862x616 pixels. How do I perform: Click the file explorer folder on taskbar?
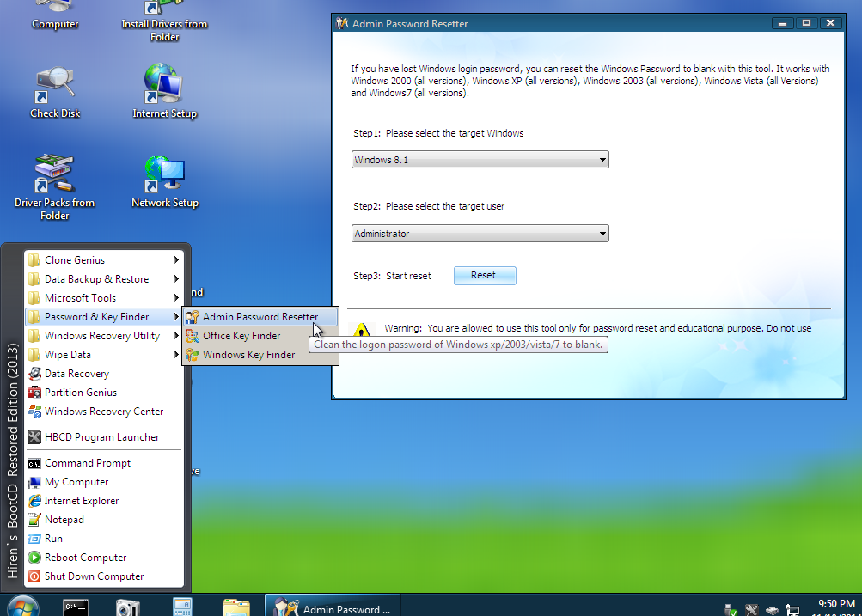tap(235, 607)
